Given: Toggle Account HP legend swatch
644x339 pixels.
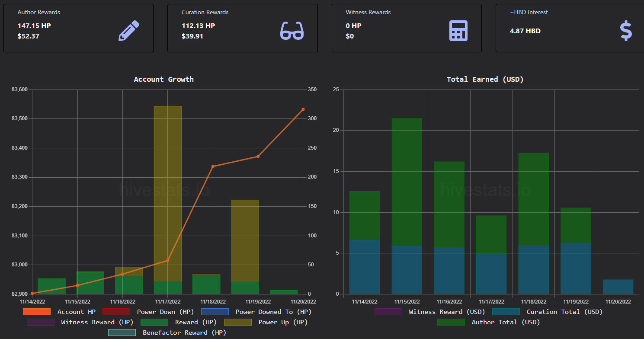Looking at the screenshot, I should point(37,312).
